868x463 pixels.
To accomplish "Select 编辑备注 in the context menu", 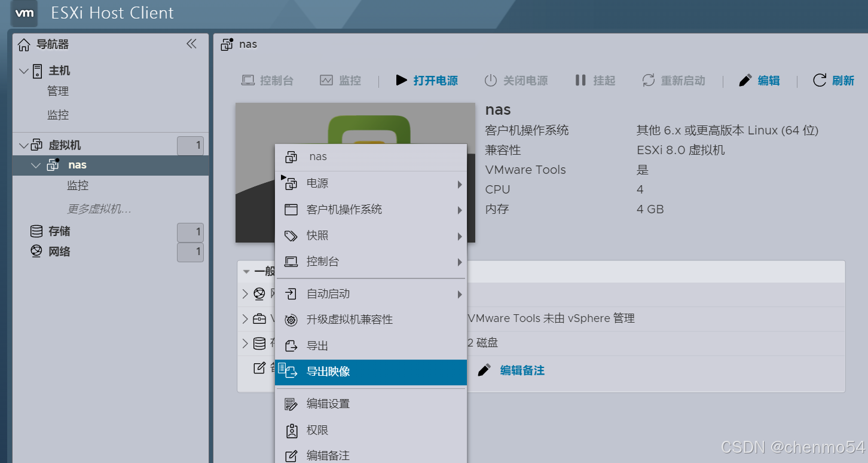I will [371, 455].
